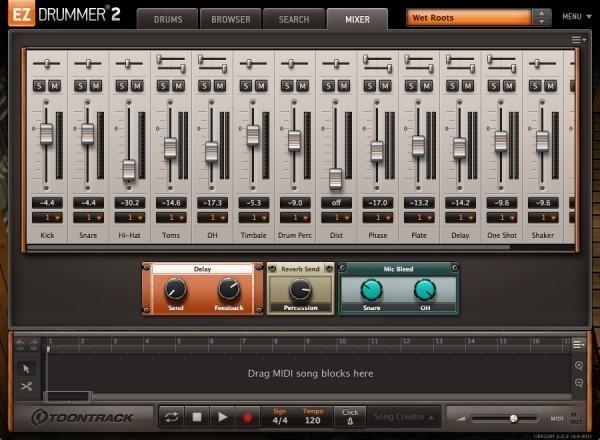This screenshot has height=440, width=600.
Task: Solo the Snare channel
Action: (x=81, y=86)
